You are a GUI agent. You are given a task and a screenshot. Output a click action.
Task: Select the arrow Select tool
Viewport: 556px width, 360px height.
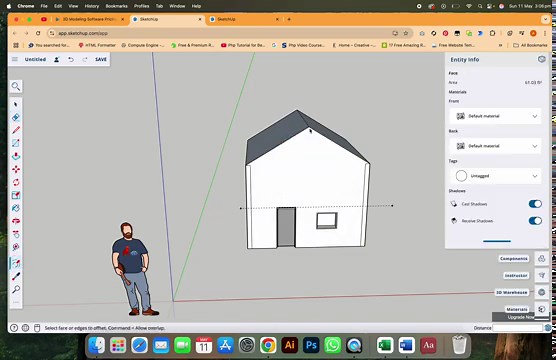point(16,104)
